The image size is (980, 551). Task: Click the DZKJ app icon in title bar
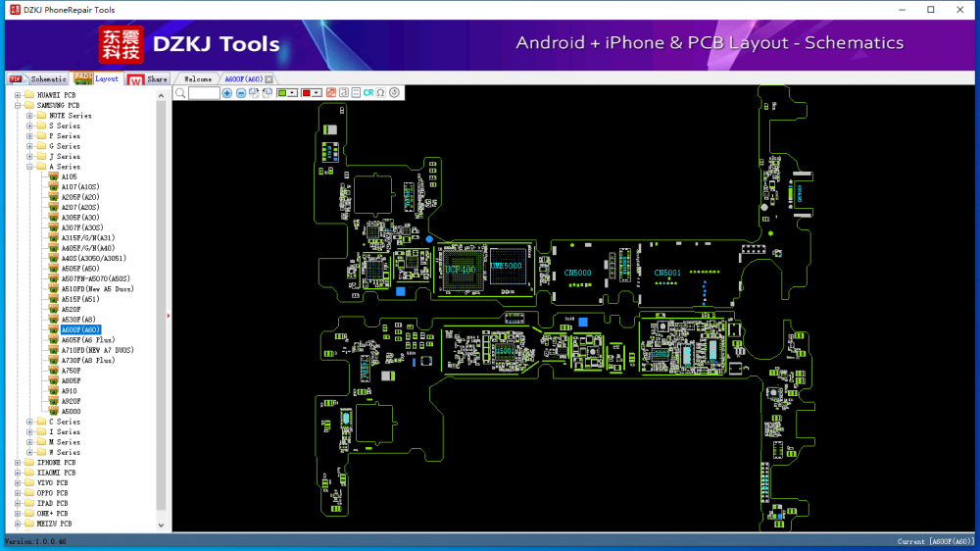15,10
